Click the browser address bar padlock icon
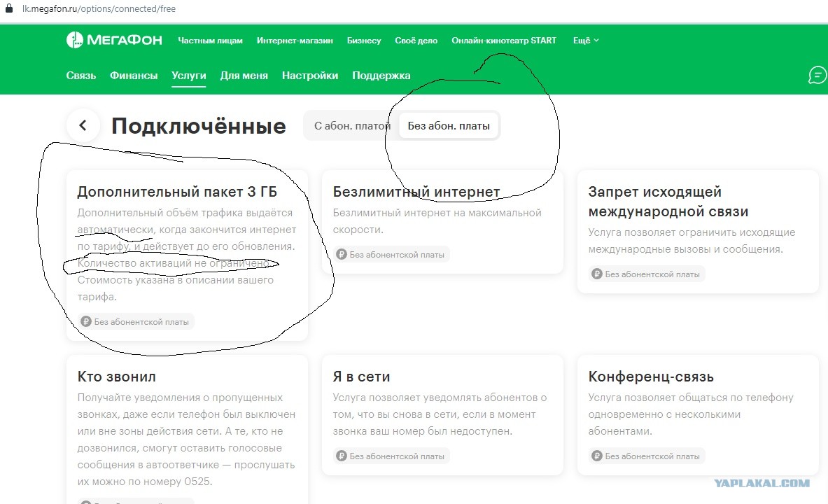The height and width of the screenshot is (504, 828). click(9, 8)
